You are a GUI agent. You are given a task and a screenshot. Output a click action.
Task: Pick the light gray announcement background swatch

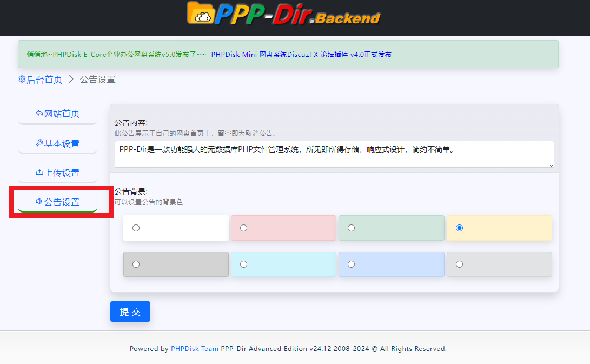[x=459, y=264]
